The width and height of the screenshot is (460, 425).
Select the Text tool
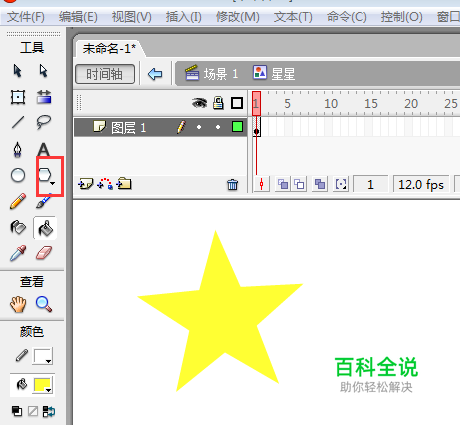point(43,149)
